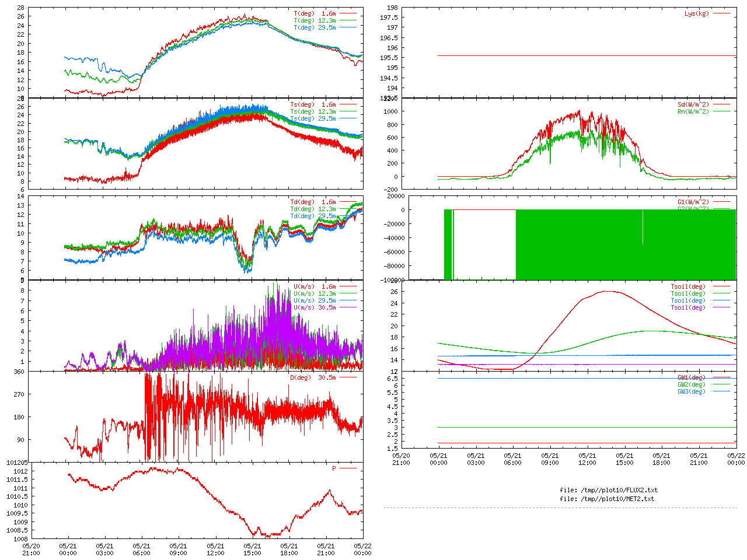The image size is (747, 560).
Task: Click the magenta line sample beside 'U(m/s) 30.5m'
Action: [348, 308]
